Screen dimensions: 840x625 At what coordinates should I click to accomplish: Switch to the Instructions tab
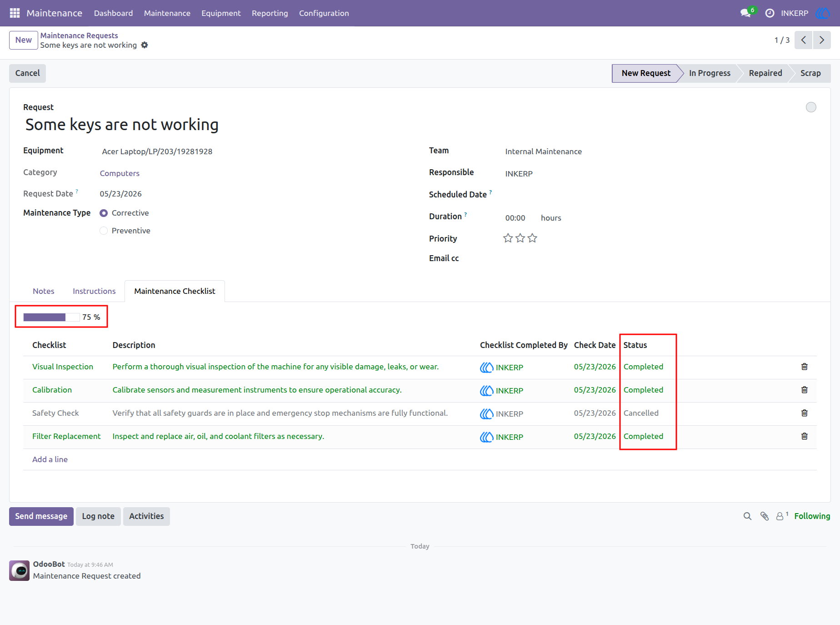[94, 291]
